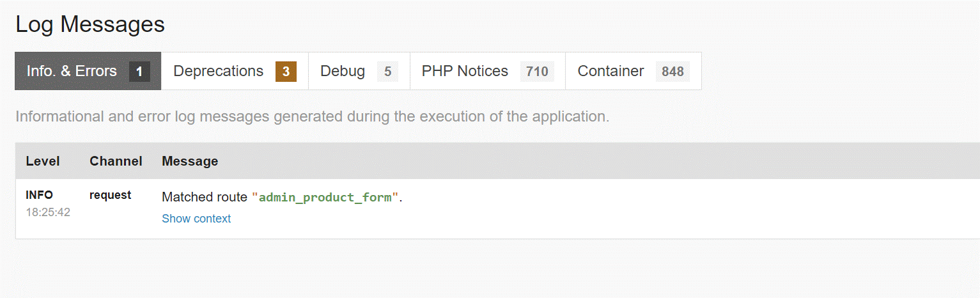Click the informational log description text
Viewport: 980px width, 298px height.
(312, 116)
